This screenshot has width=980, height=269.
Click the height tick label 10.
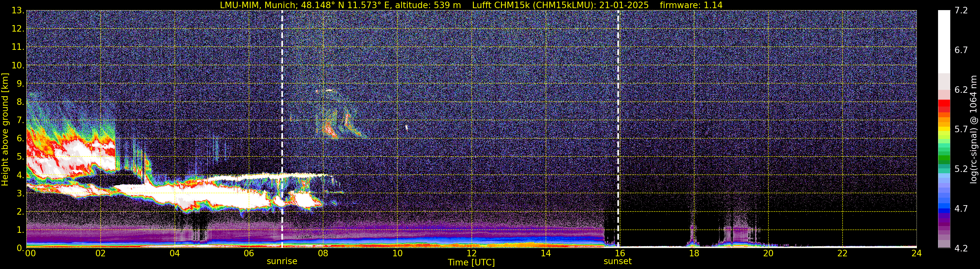18,65
